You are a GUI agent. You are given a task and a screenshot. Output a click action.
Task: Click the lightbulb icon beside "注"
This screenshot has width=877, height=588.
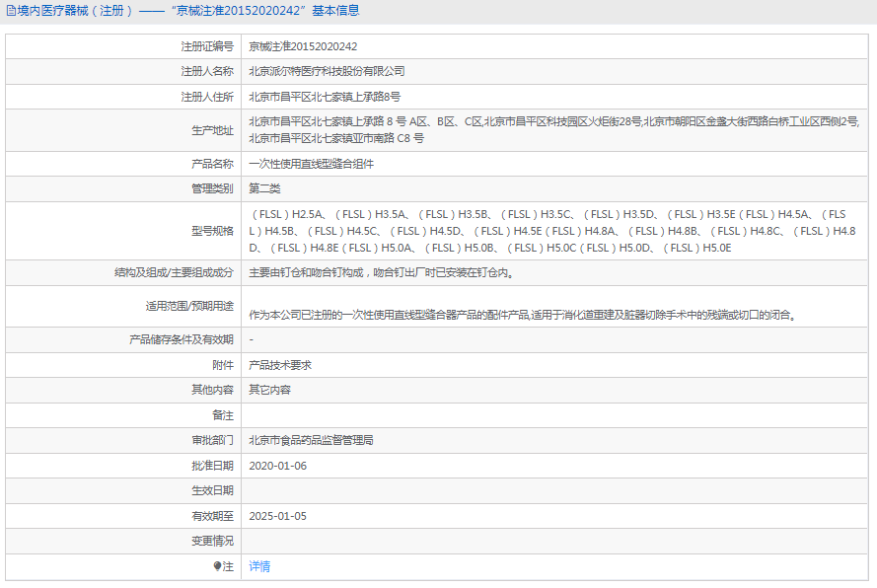(x=218, y=566)
